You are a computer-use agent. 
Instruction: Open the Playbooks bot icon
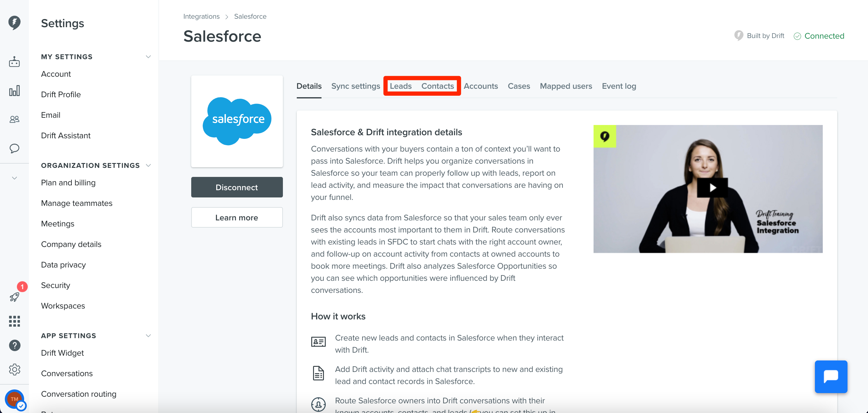14,62
